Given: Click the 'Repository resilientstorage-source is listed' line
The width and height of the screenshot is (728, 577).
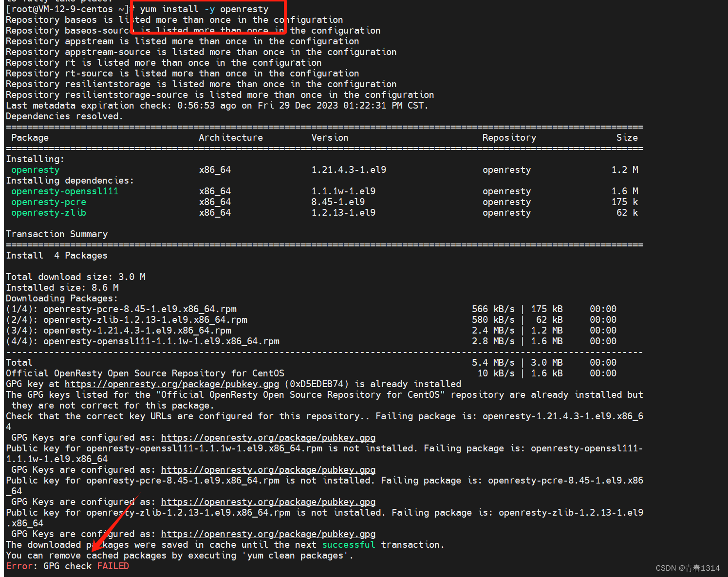Looking at the screenshot, I should tap(220, 95).
